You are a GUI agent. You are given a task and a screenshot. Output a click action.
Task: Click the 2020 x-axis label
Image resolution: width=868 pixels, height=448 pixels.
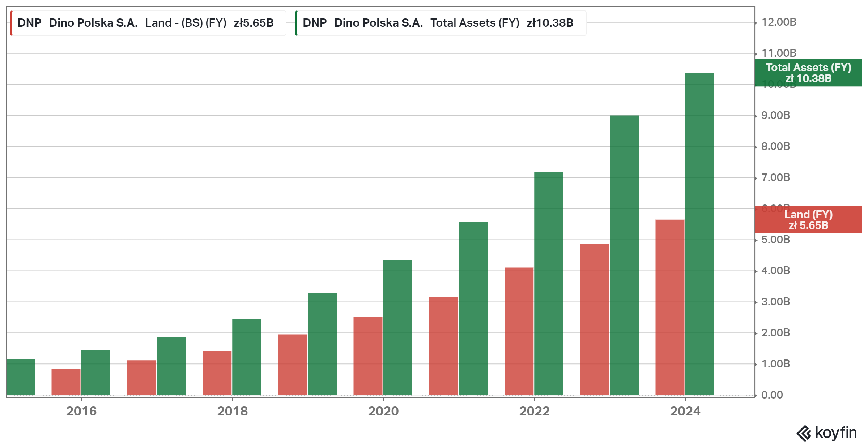383,411
